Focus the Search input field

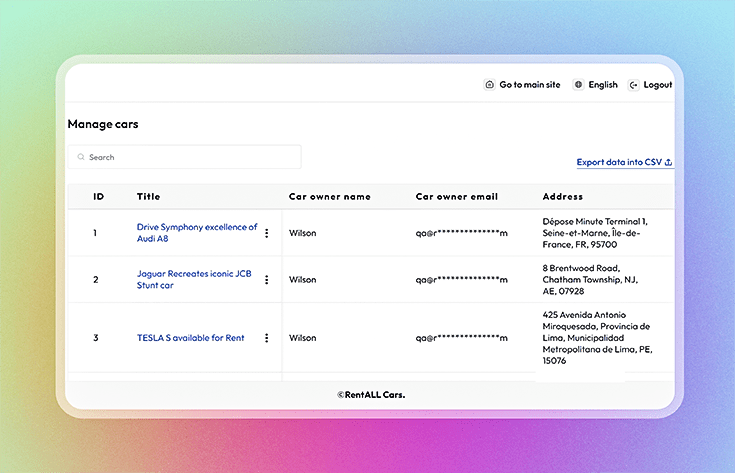tap(185, 157)
